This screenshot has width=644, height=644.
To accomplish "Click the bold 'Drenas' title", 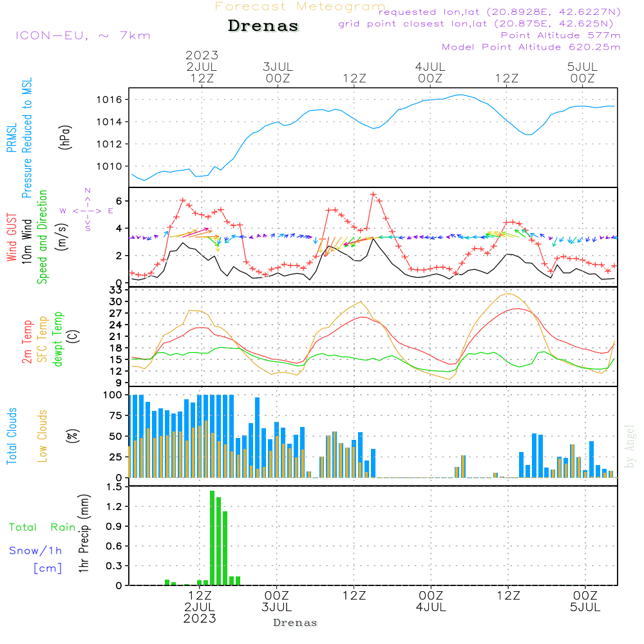I will click(x=263, y=26).
